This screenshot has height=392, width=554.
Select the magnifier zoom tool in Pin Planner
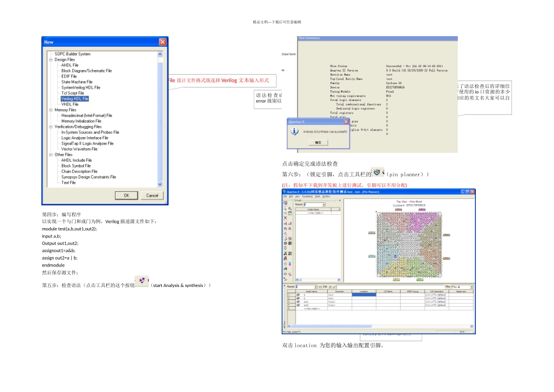(x=290, y=209)
